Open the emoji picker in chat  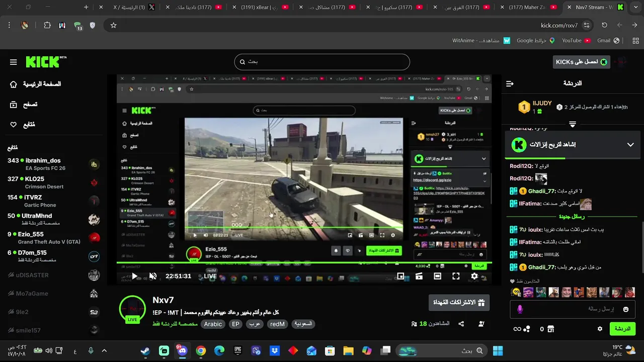(626, 309)
